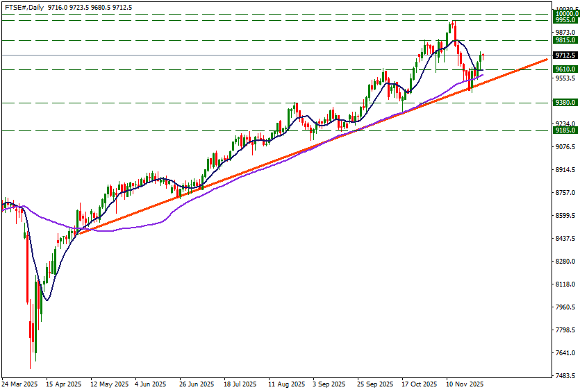Click the 3 Sep 2025 date label

(329, 384)
